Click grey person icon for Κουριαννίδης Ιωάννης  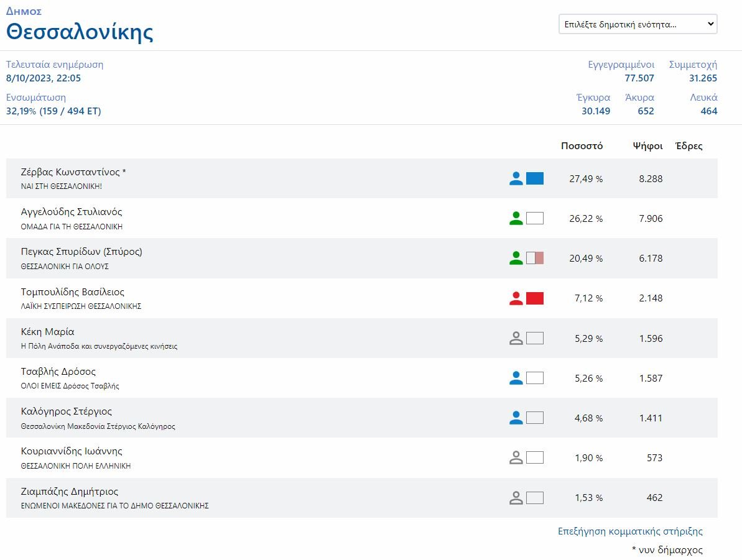point(516,457)
